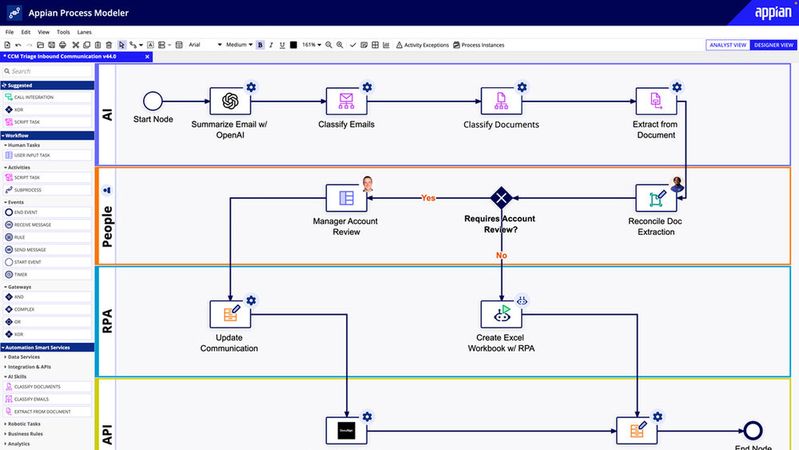Collapse the Workflow palette section
Viewport: 799px width, 450px height.
coord(47,136)
